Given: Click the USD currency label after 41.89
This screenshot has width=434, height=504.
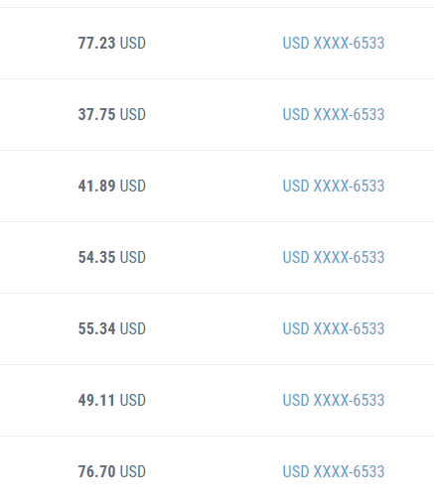Looking at the screenshot, I should [133, 186].
